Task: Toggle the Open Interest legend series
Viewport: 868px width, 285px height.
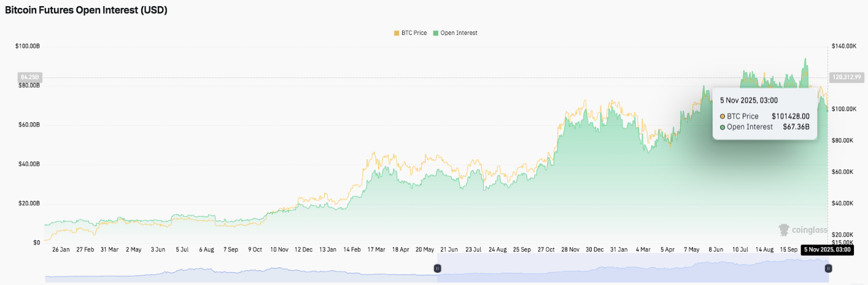Action: (459, 33)
